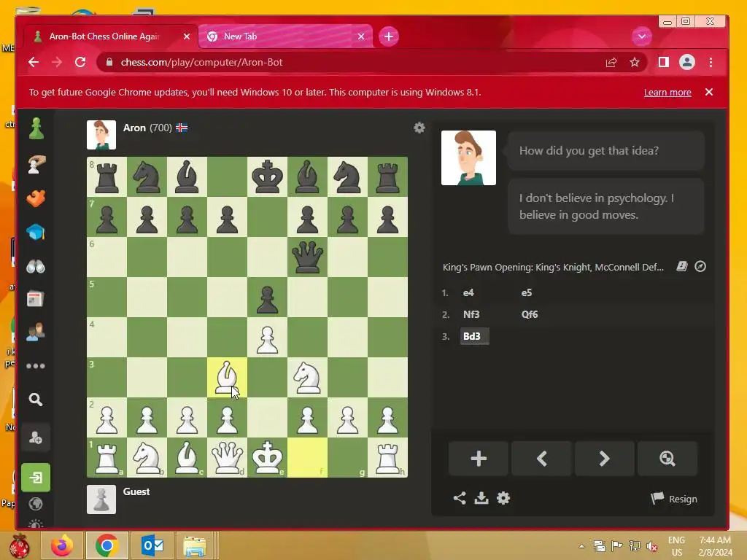Click the add friend sidebar icon
The image size is (747, 560).
[x=36, y=437]
